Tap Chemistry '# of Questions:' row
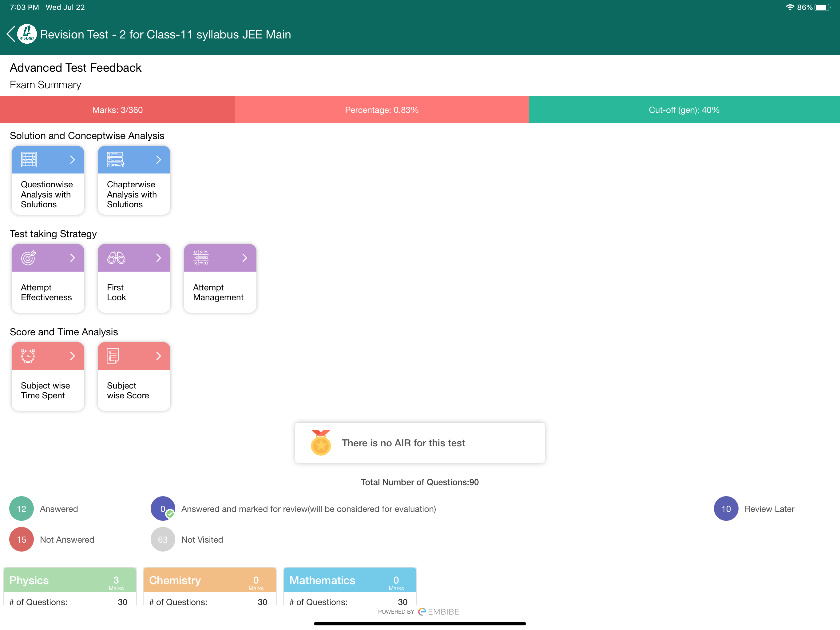The height and width of the screenshot is (630, 840). tap(210, 602)
